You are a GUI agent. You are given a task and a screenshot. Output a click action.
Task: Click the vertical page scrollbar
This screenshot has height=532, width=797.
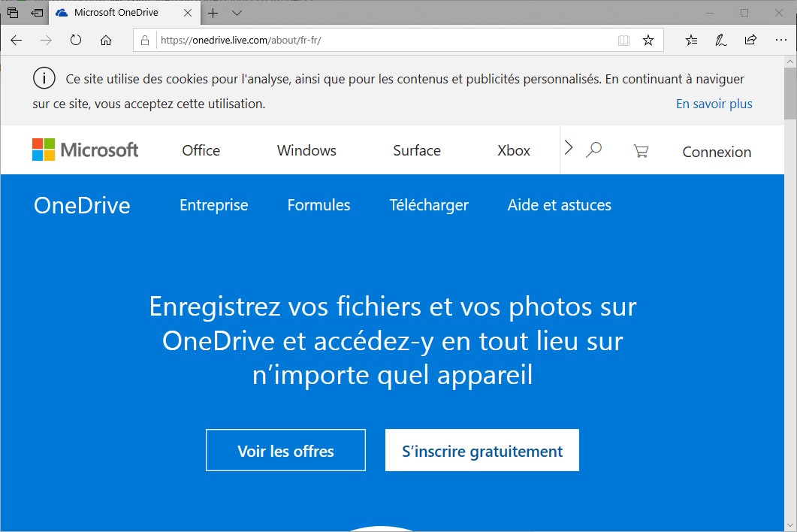789,301
